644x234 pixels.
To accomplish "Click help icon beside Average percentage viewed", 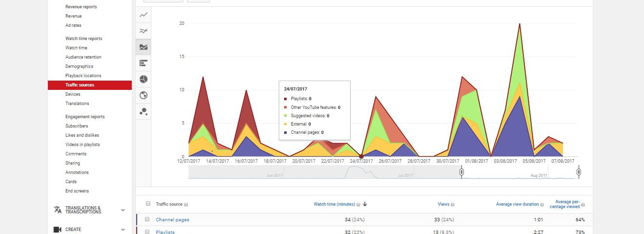I will [583, 205].
